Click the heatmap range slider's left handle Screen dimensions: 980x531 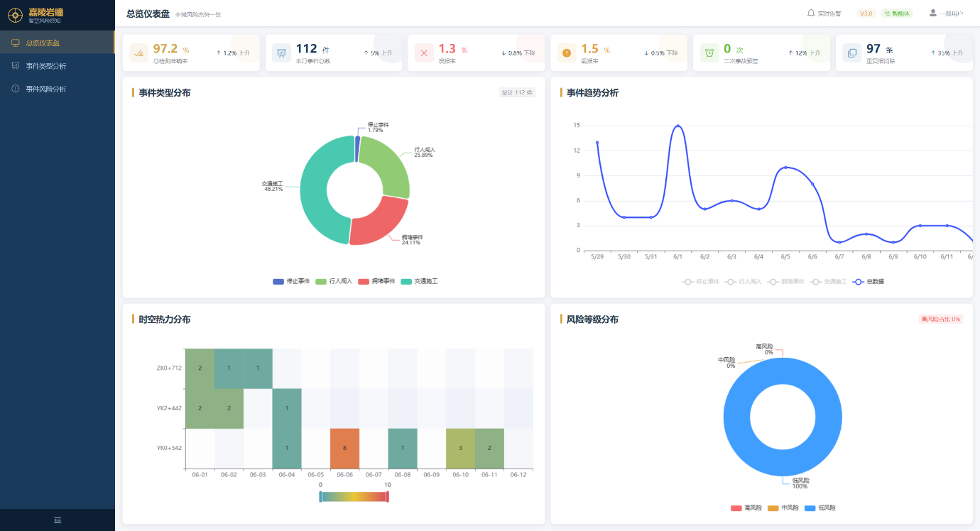pyautogui.click(x=321, y=496)
